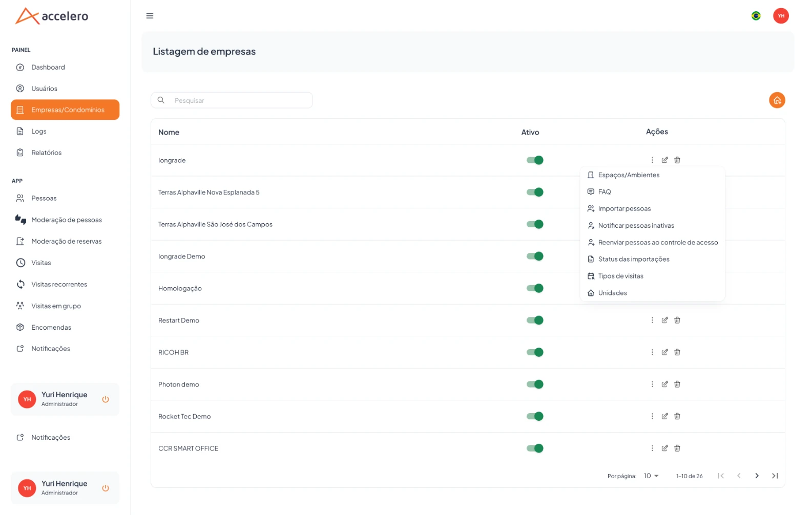Toggle active switch for Homologação
The width and height of the screenshot is (812, 515).
[535, 288]
